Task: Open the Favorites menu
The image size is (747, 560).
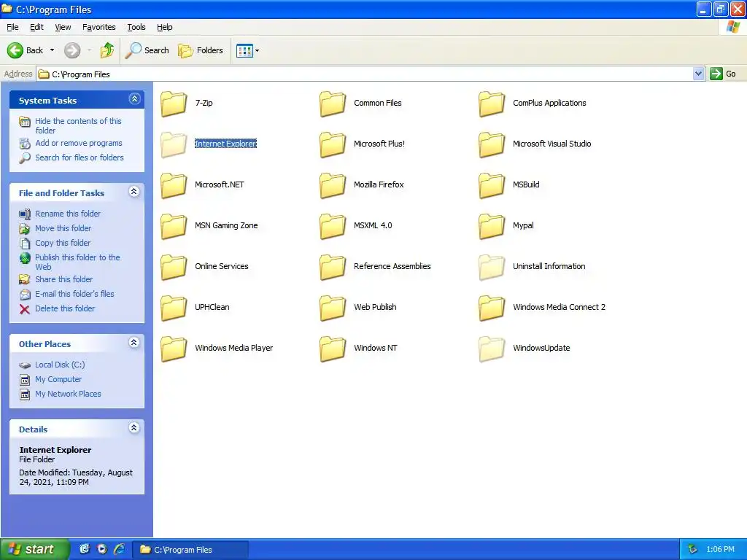Action: pos(98,27)
